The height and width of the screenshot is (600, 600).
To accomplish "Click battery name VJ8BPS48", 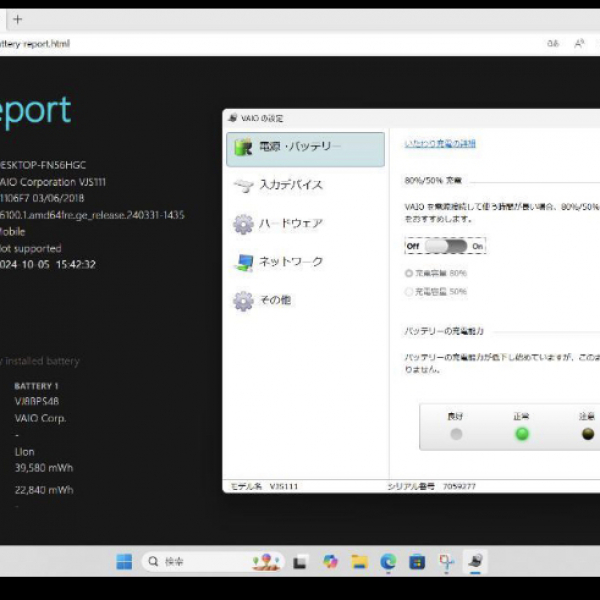I will tap(37, 401).
